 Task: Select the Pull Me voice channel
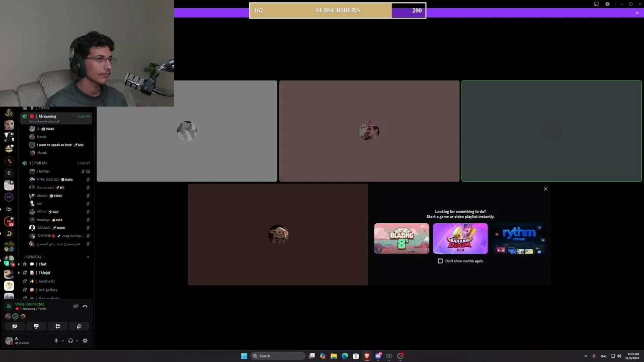pyautogui.click(x=55, y=163)
